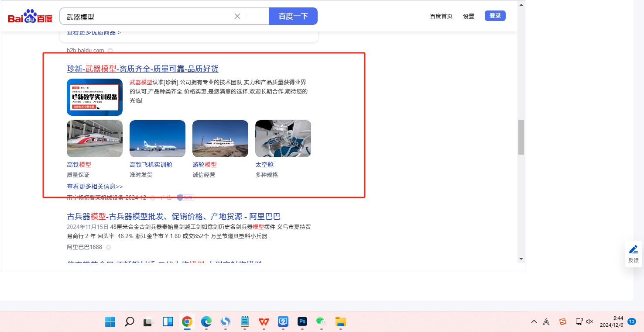
Task: Click the 反馈 feedback button
Action: coord(634,254)
